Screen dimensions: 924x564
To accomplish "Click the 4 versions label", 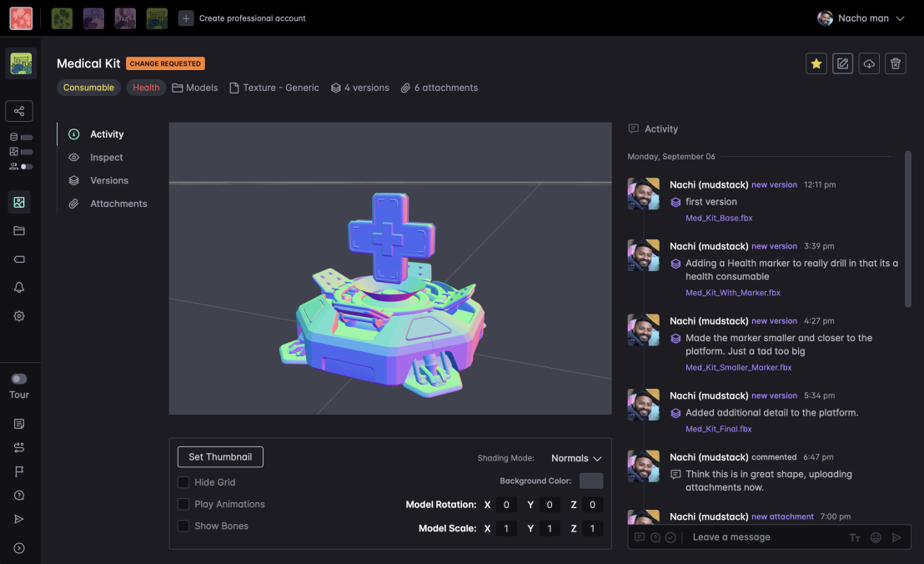I will click(x=360, y=88).
